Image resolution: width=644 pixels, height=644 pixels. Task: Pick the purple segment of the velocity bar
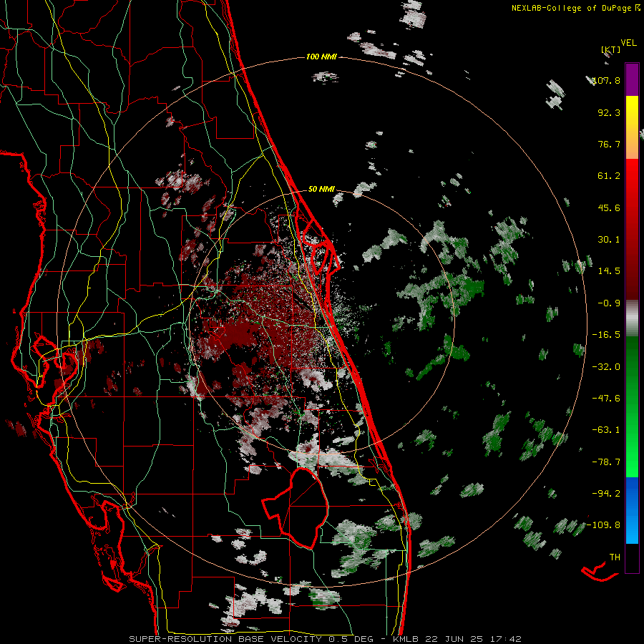click(x=632, y=79)
